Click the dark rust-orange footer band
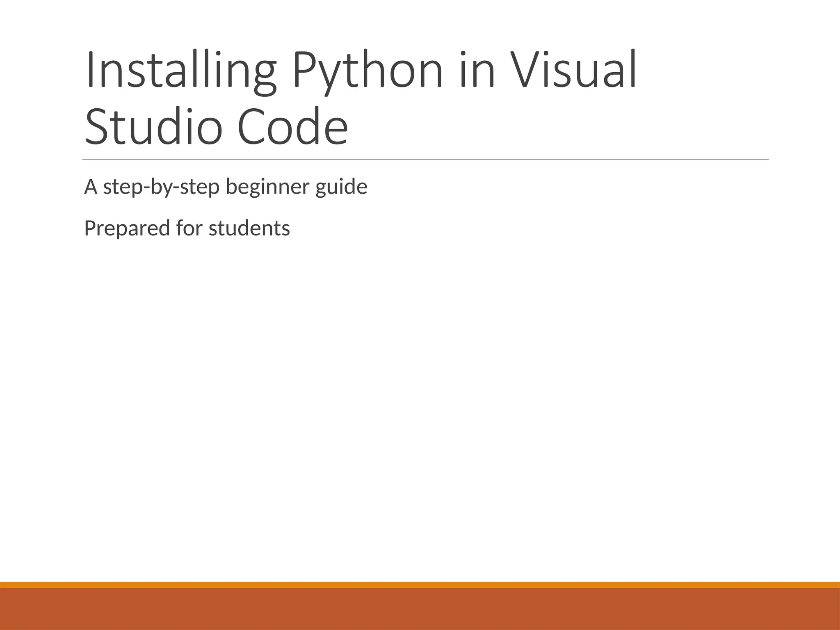840x630 pixels. coord(420,609)
